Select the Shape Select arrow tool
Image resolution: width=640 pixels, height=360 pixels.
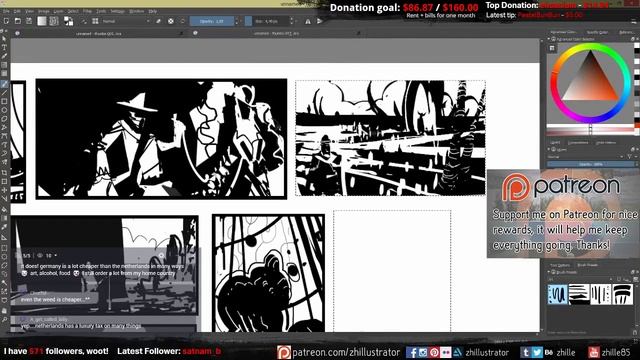point(4,39)
